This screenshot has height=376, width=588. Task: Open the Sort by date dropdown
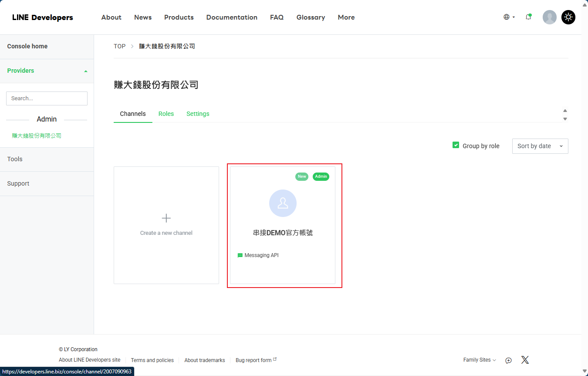[x=540, y=146]
